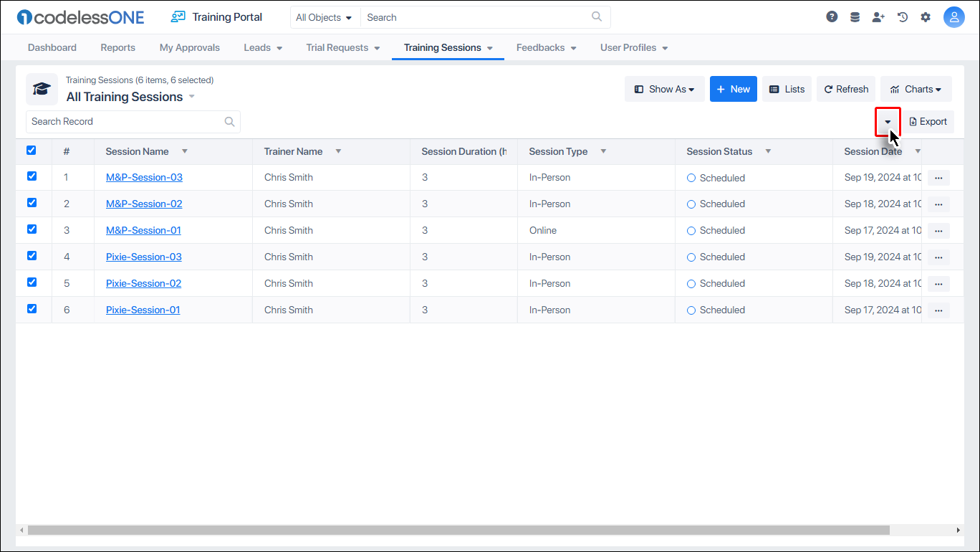This screenshot has width=980, height=552.
Task: Click the database icon near the top right
Action: pos(855,16)
